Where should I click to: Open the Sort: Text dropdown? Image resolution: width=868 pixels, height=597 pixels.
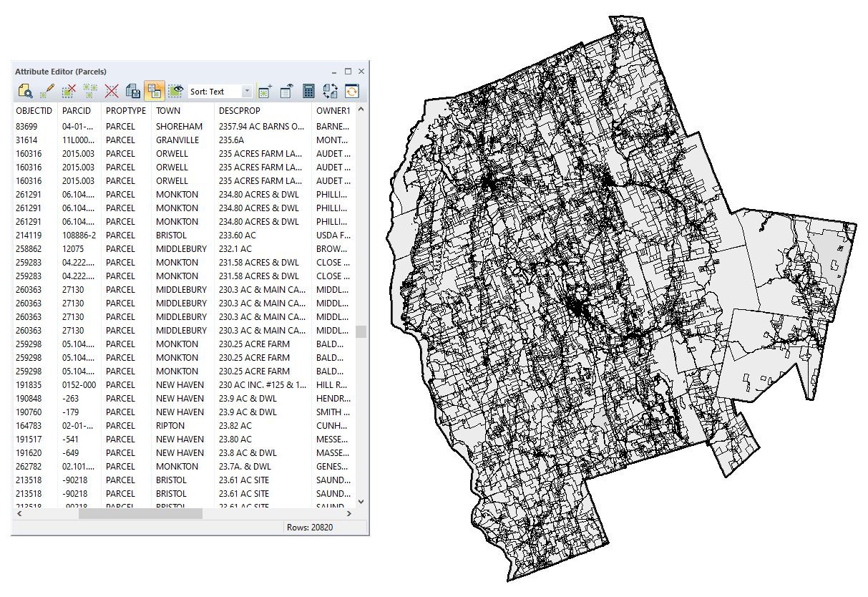tap(220, 92)
